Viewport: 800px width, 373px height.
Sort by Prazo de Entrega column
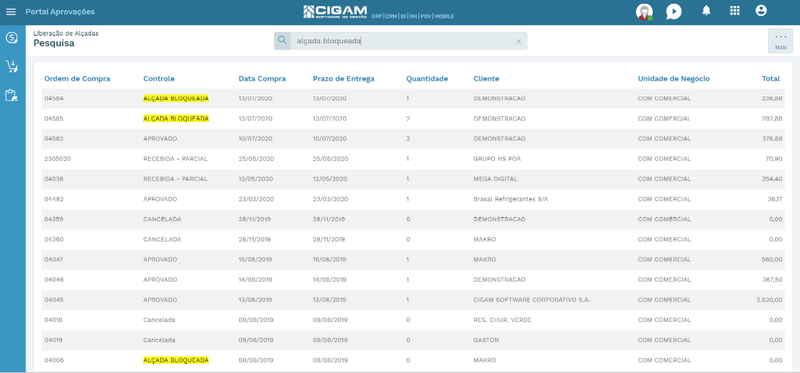click(343, 79)
